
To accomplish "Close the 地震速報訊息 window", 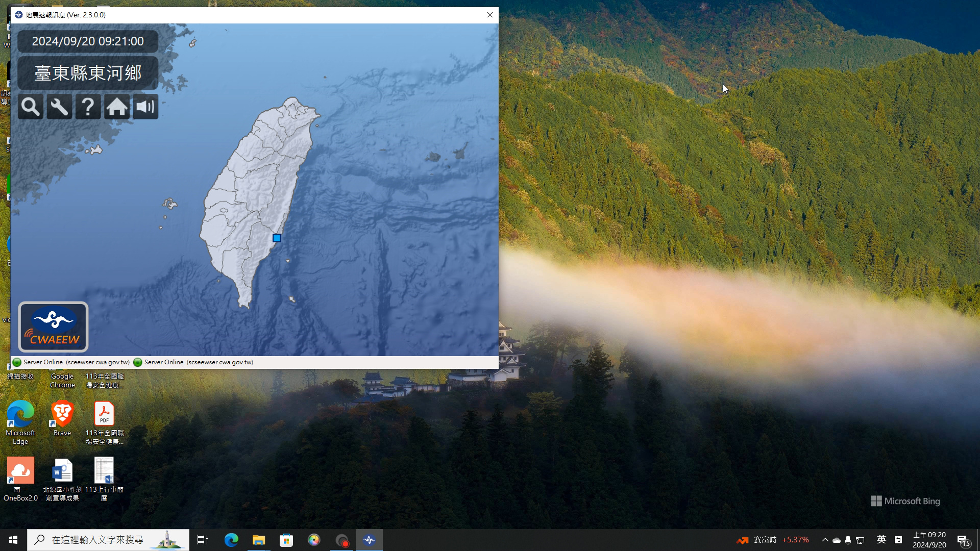I will pyautogui.click(x=490, y=15).
